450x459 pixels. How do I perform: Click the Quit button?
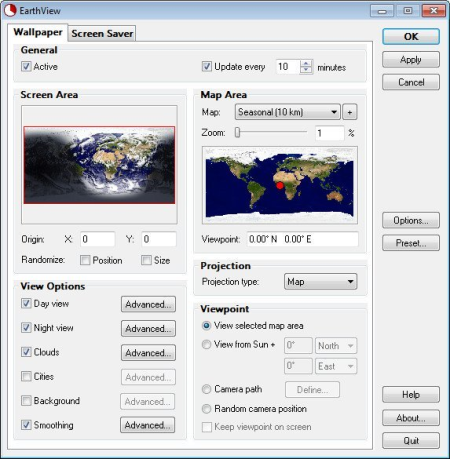click(x=411, y=441)
